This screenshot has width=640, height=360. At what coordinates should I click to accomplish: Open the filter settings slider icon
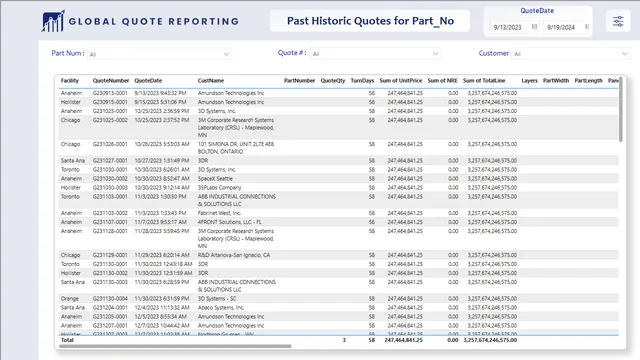point(618,21)
